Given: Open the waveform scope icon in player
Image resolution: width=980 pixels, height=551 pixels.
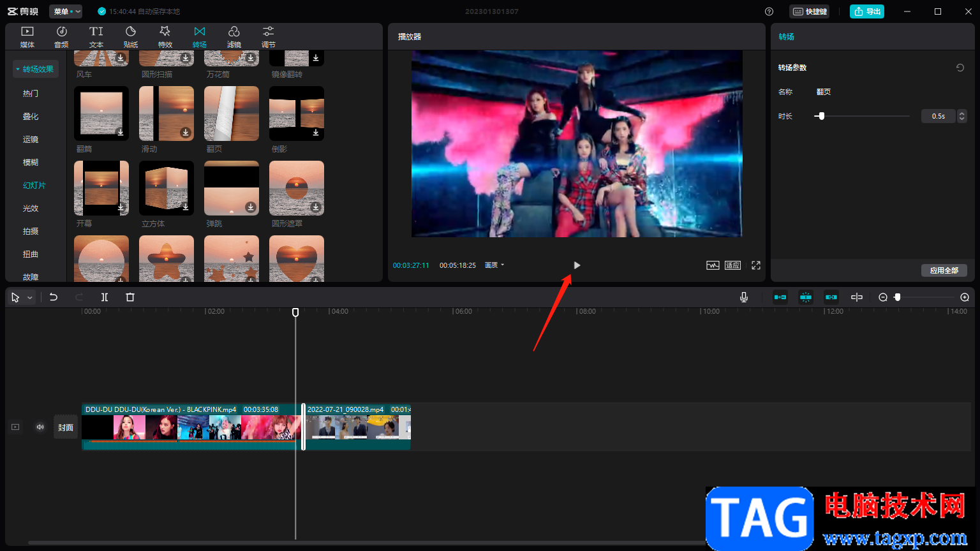Looking at the screenshot, I should point(713,265).
